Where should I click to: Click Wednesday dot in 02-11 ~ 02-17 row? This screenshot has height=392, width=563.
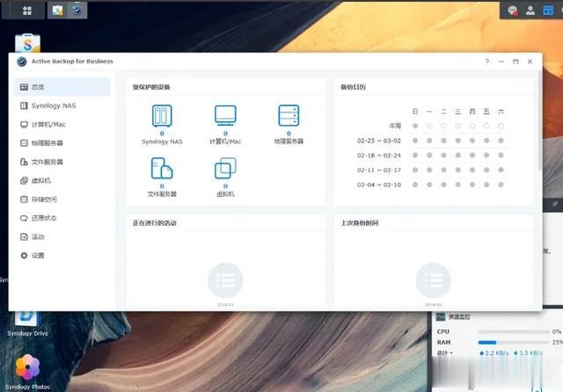(457, 170)
